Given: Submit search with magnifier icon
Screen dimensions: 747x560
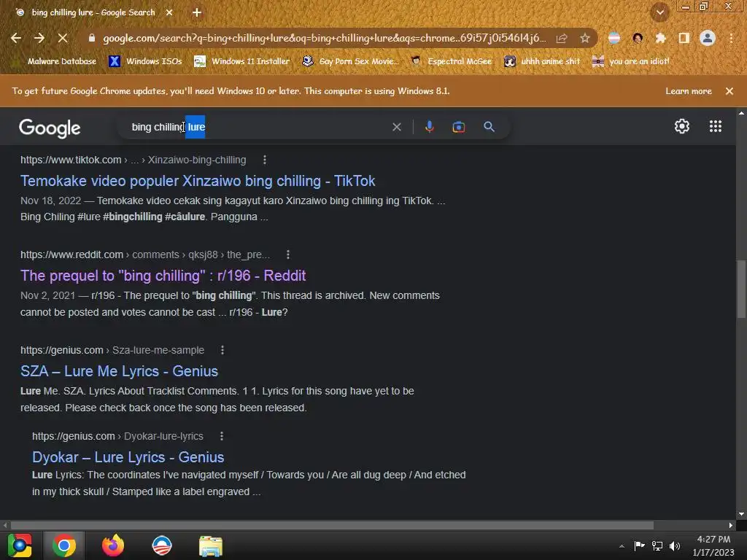Looking at the screenshot, I should pos(489,127).
